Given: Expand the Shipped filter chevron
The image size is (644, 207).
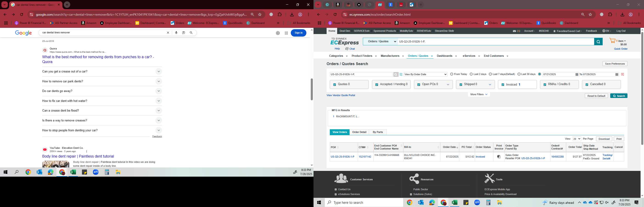Looking at the screenshot, I should point(490,85).
